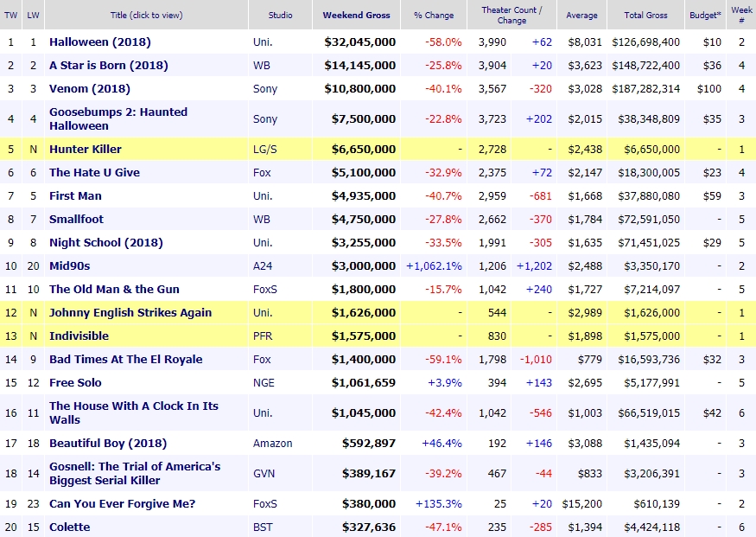This screenshot has height=537, width=756.
Task: Open Johnny English Strikes Again title
Action: click(x=130, y=313)
